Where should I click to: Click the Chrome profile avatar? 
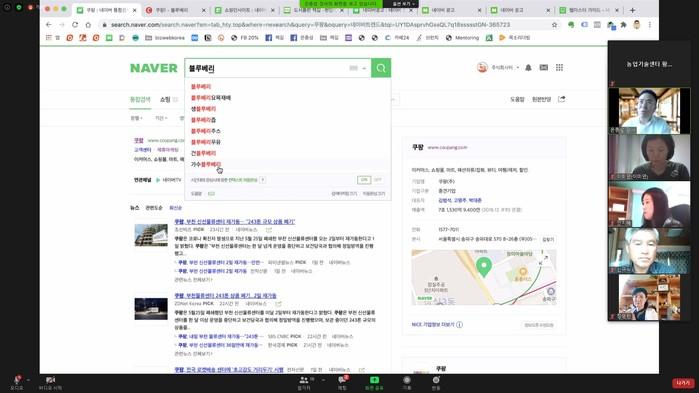[637, 25]
